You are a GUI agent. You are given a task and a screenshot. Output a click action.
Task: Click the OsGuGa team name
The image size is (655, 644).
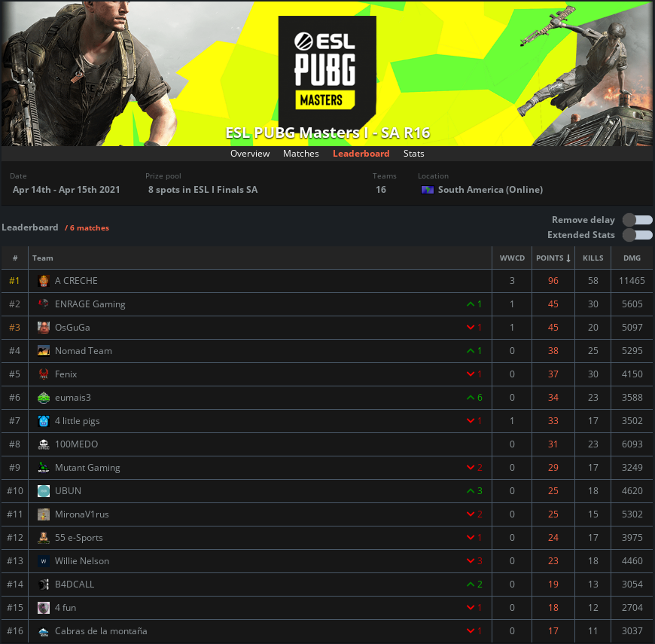coord(72,327)
